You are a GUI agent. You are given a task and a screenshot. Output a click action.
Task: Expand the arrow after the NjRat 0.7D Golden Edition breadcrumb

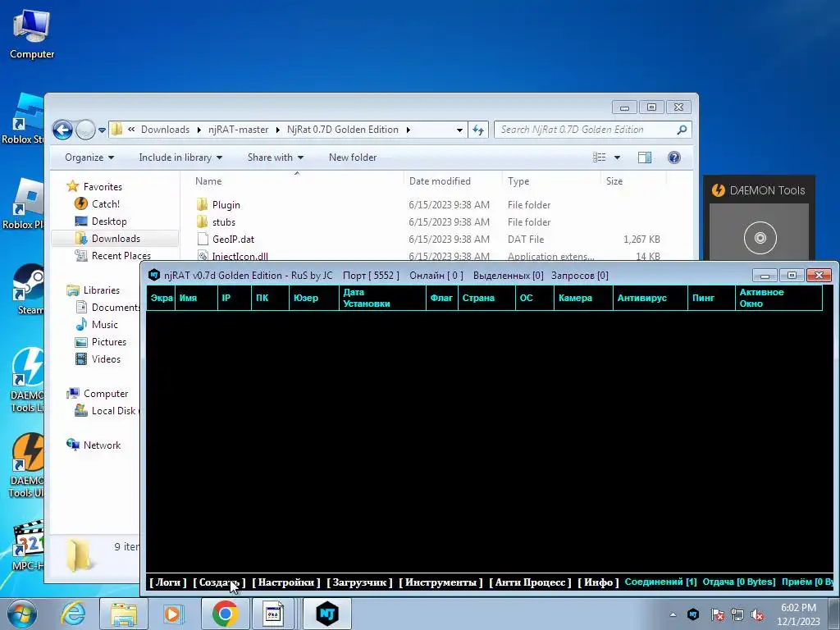pyautogui.click(x=409, y=130)
